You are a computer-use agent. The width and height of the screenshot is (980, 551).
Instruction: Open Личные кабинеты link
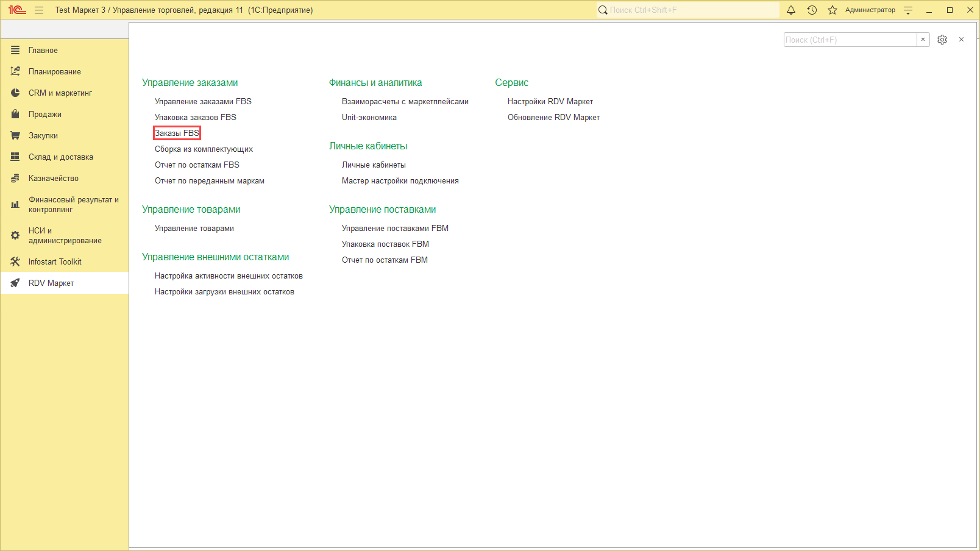[374, 165]
